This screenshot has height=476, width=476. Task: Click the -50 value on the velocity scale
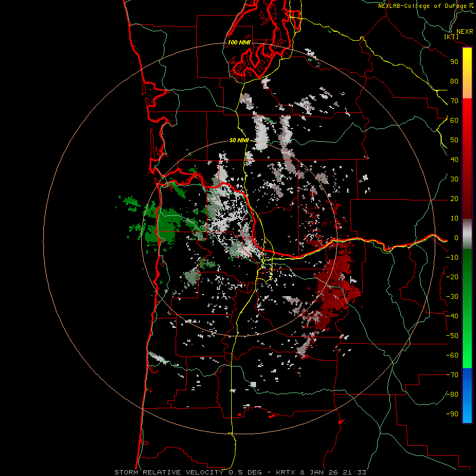pos(452,336)
